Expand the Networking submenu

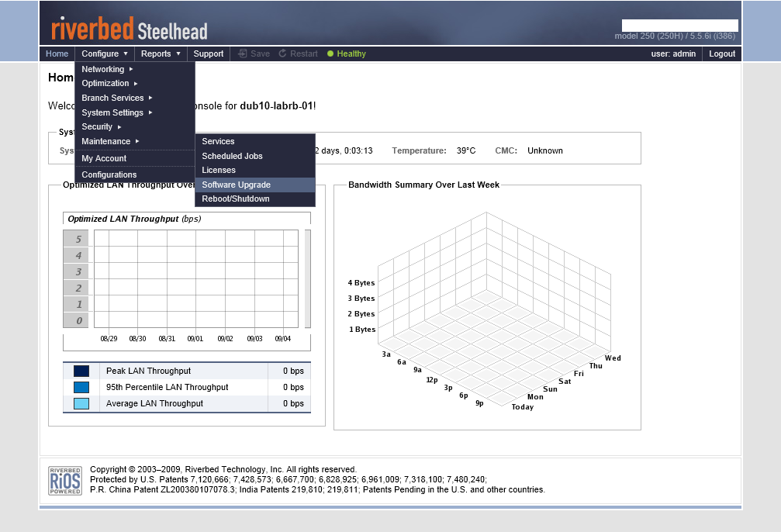[x=135, y=69]
